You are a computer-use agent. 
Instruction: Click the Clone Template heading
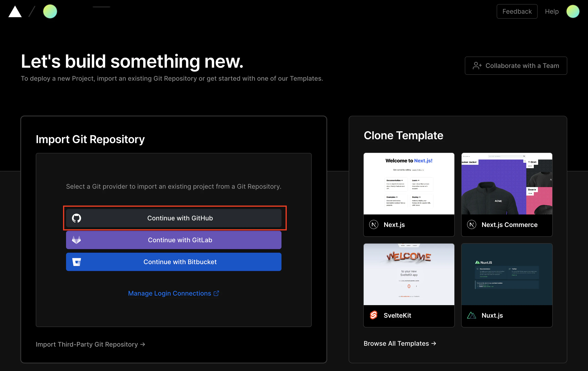[403, 135]
